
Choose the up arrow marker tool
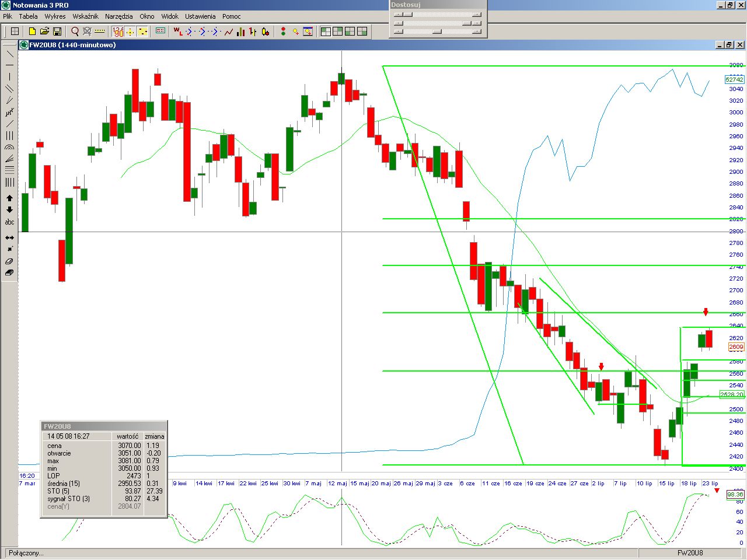[9, 198]
